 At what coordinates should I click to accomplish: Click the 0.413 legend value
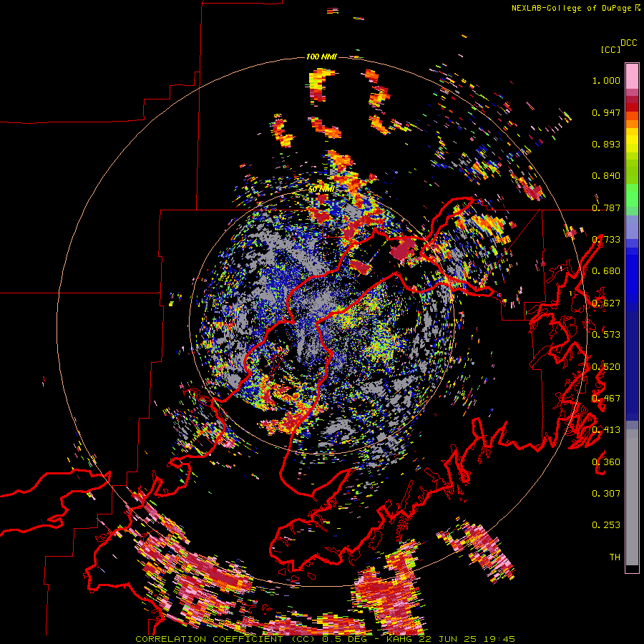(606, 430)
